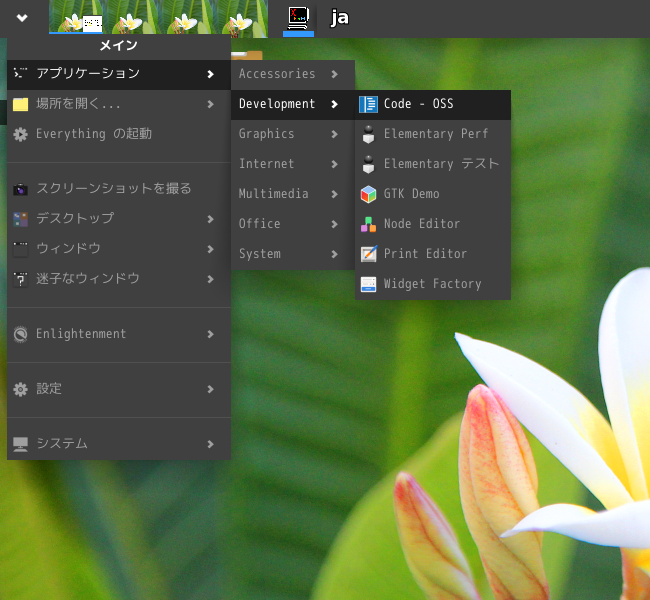Click the Elementary テスト pawn icon
650x600 pixels.
(368, 164)
